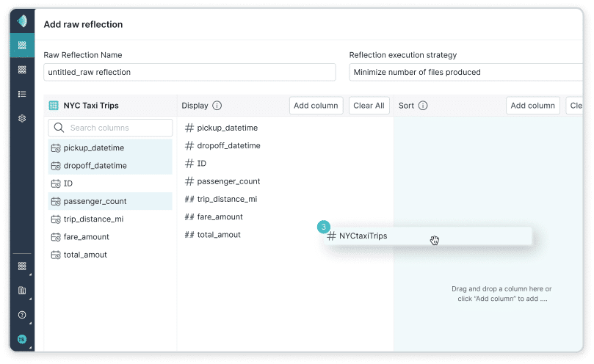Open the highlighted grid icon in sidebar
Screen dimensions: 594x364
click(22, 45)
